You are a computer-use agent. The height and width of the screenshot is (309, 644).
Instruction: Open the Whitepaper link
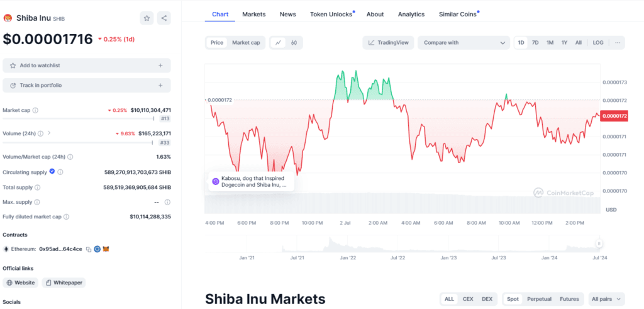pos(64,283)
